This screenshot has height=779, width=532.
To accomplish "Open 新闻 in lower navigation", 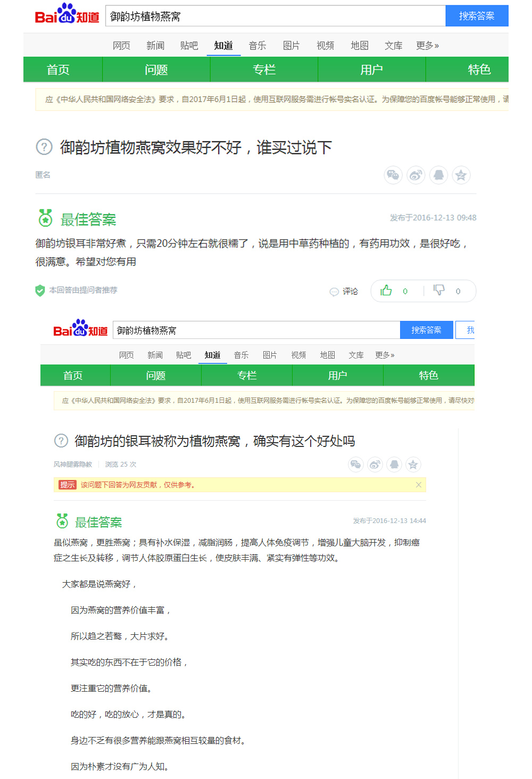I will 155,355.
